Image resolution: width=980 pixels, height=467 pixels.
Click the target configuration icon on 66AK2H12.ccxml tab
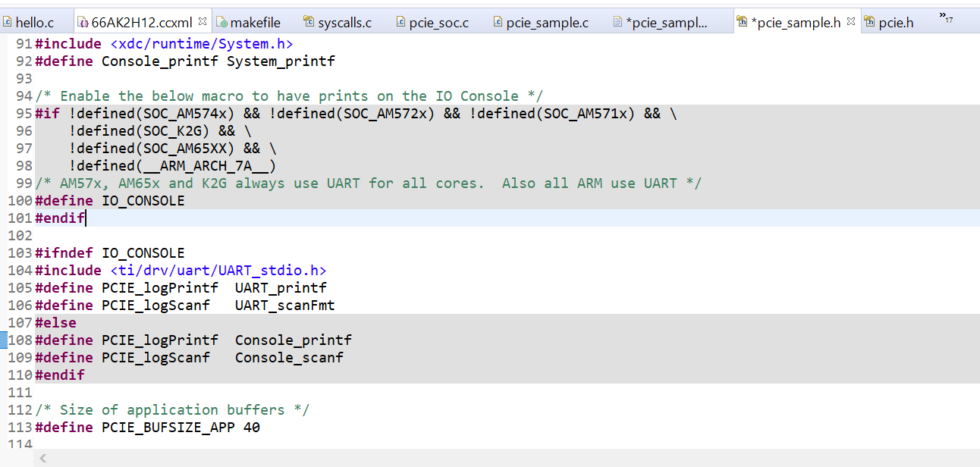click(83, 22)
